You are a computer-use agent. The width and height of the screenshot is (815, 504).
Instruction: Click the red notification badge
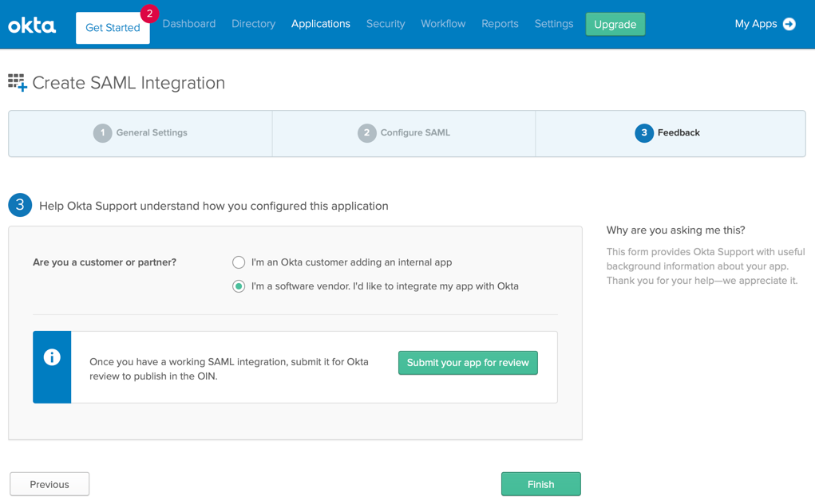(x=149, y=14)
